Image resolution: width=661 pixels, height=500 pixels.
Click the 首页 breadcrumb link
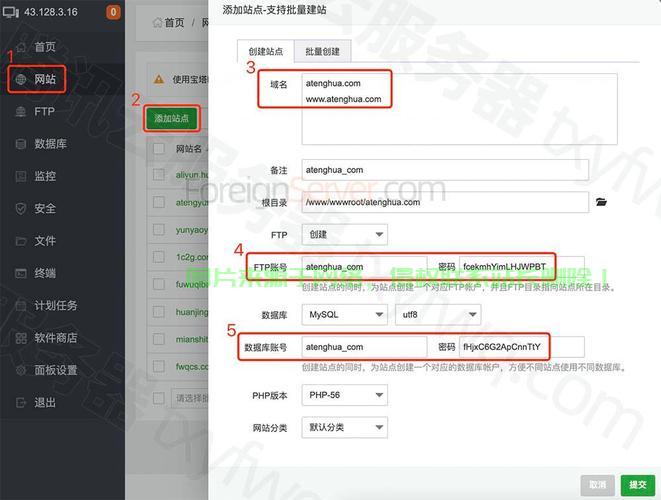pyautogui.click(x=175, y=22)
